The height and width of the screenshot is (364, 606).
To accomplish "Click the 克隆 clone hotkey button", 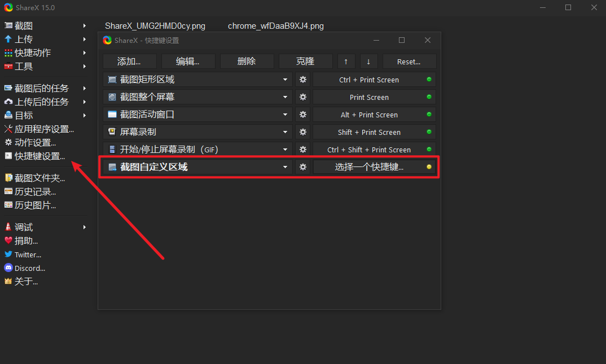I will click(306, 62).
